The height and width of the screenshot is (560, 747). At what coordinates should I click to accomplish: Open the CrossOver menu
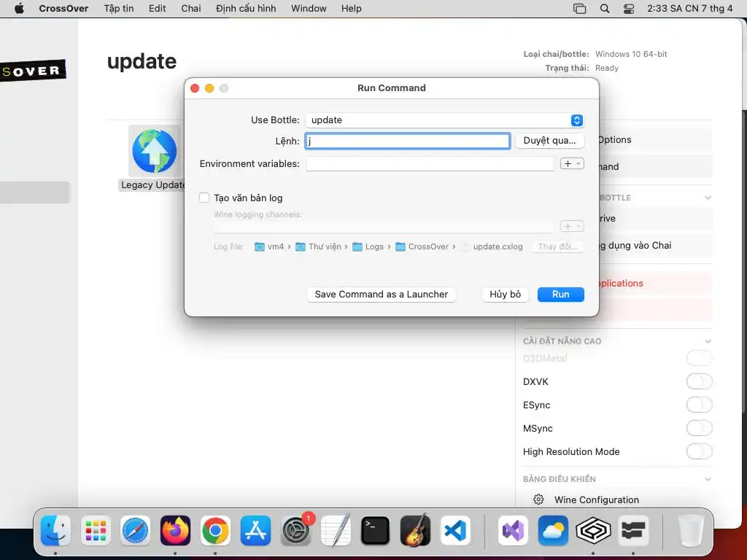click(63, 9)
